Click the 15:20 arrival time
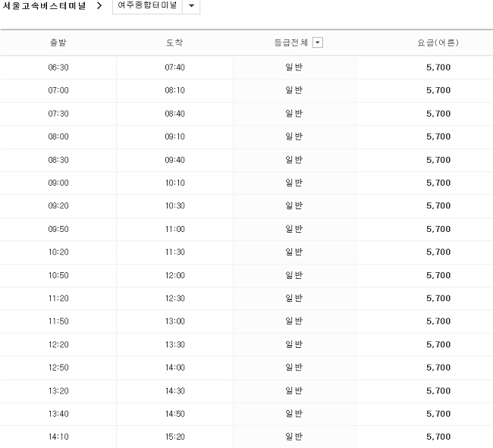493x448 pixels. point(174,437)
